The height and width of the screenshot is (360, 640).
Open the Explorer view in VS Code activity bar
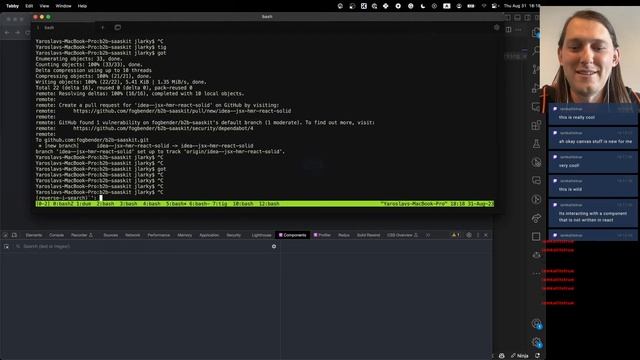click(536, 33)
